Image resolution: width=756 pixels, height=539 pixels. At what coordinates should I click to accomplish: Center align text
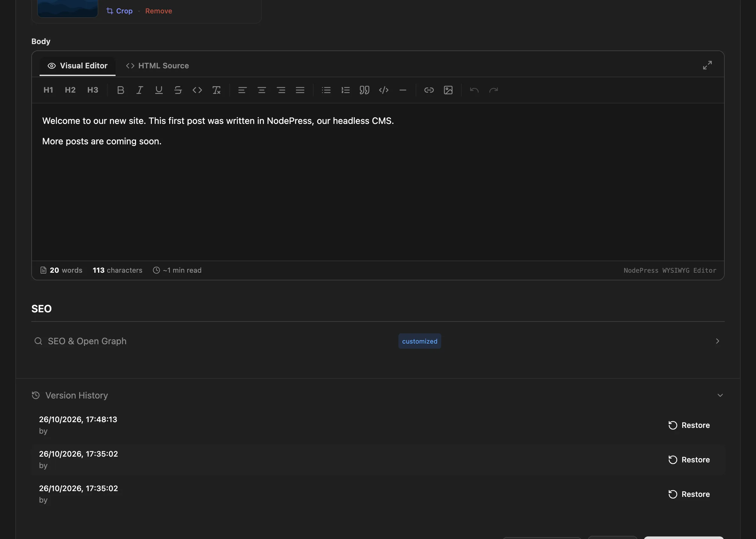(x=261, y=90)
